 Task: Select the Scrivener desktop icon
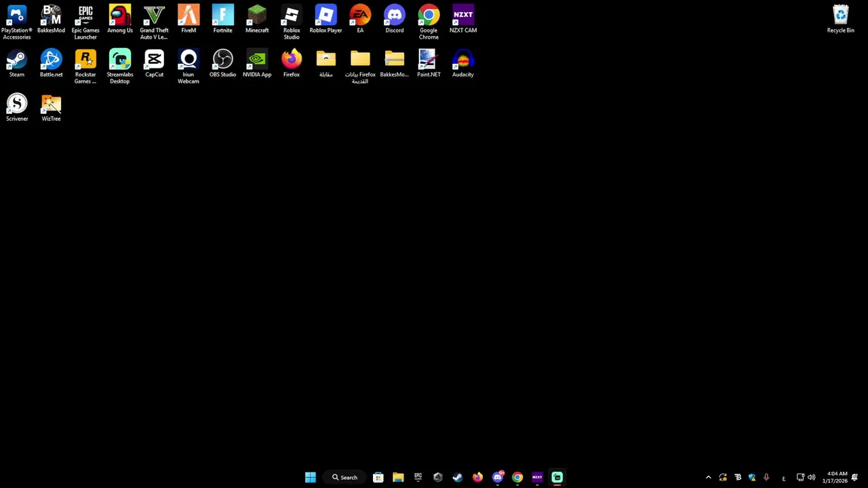pyautogui.click(x=17, y=107)
